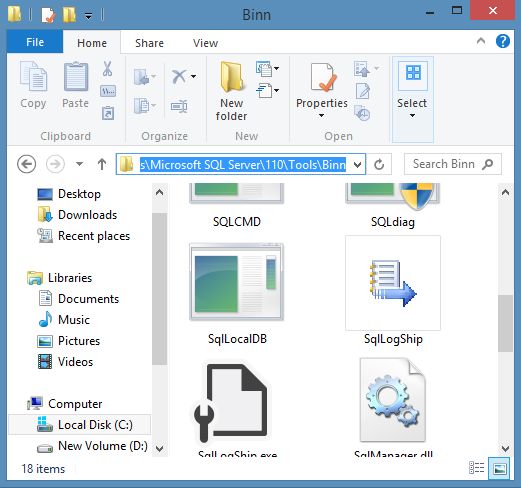Go back with the Back arrow
Image resolution: width=521 pixels, height=488 pixels.
pyautogui.click(x=27, y=164)
